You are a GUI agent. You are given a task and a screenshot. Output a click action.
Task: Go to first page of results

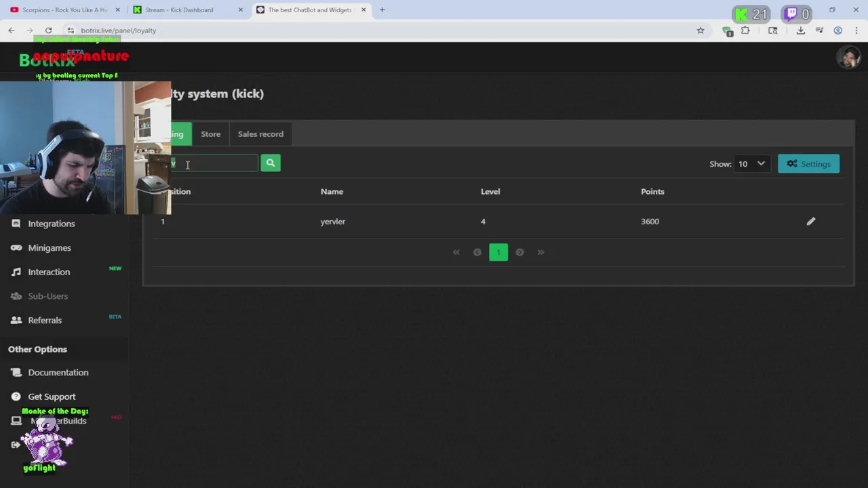click(456, 252)
